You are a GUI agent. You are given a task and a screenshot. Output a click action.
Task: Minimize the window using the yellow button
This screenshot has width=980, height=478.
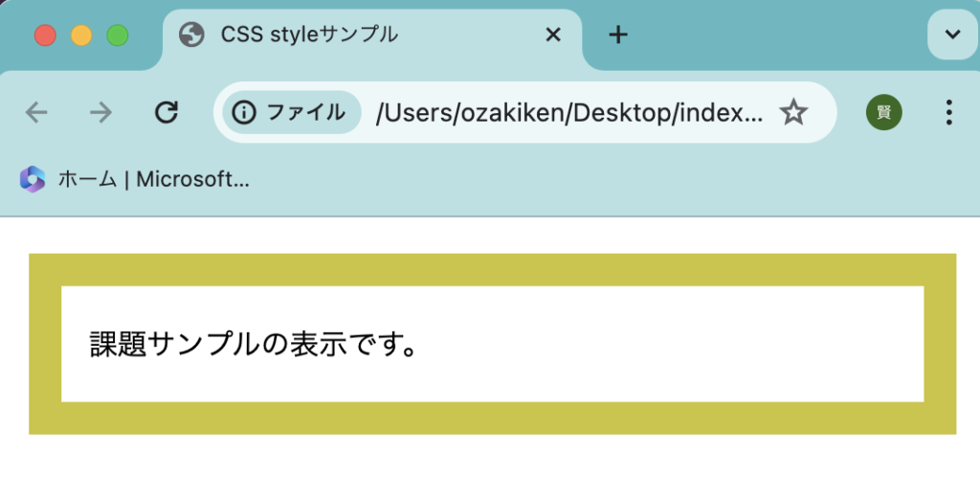(81, 35)
